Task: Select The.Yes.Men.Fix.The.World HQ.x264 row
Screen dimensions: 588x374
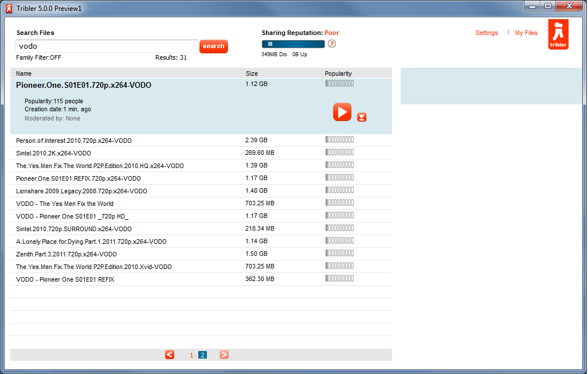Action: 201,166
